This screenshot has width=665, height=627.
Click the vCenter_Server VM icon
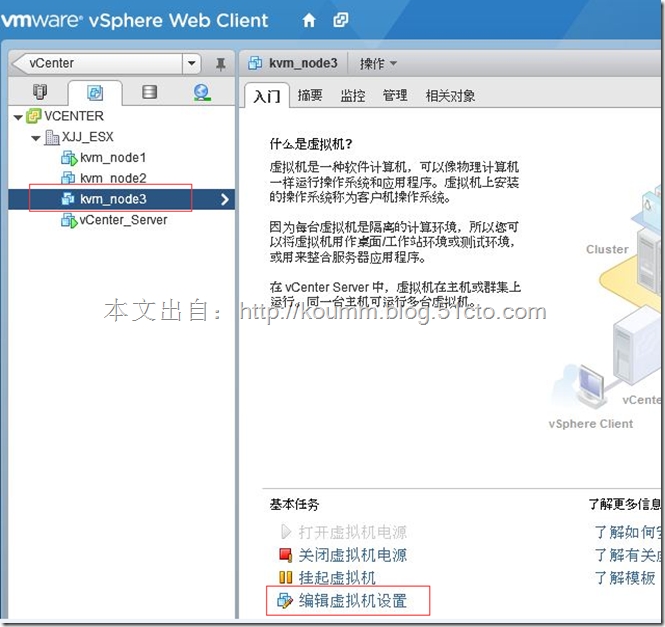(69, 220)
